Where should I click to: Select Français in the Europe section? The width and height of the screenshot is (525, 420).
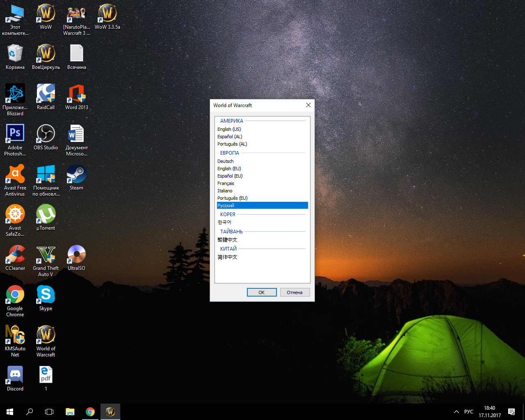pos(226,183)
